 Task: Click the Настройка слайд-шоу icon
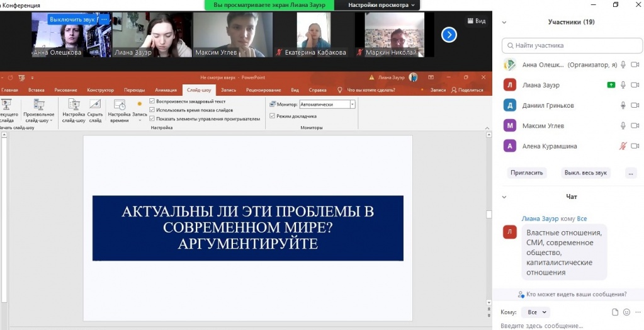tap(73, 106)
